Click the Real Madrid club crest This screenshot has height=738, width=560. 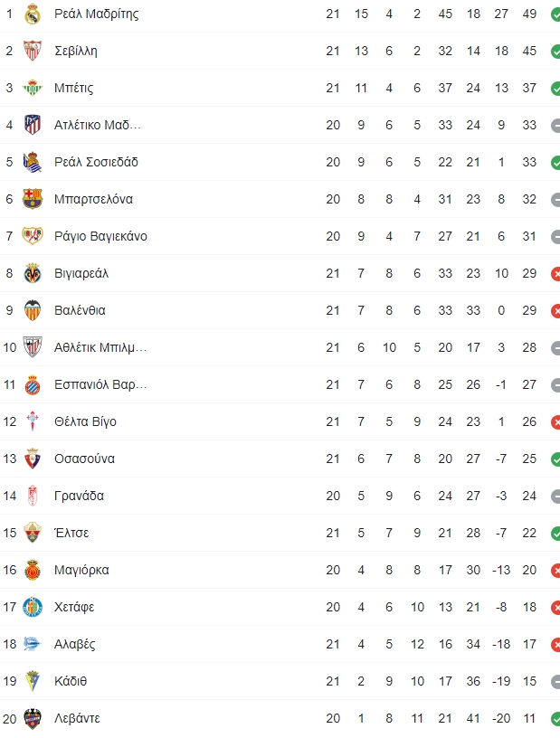pos(33,14)
